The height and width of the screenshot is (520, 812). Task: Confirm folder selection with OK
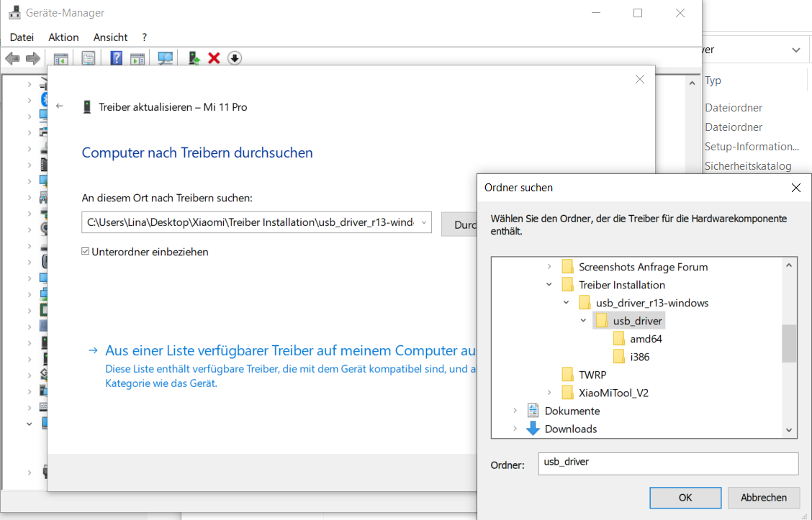coord(685,497)
